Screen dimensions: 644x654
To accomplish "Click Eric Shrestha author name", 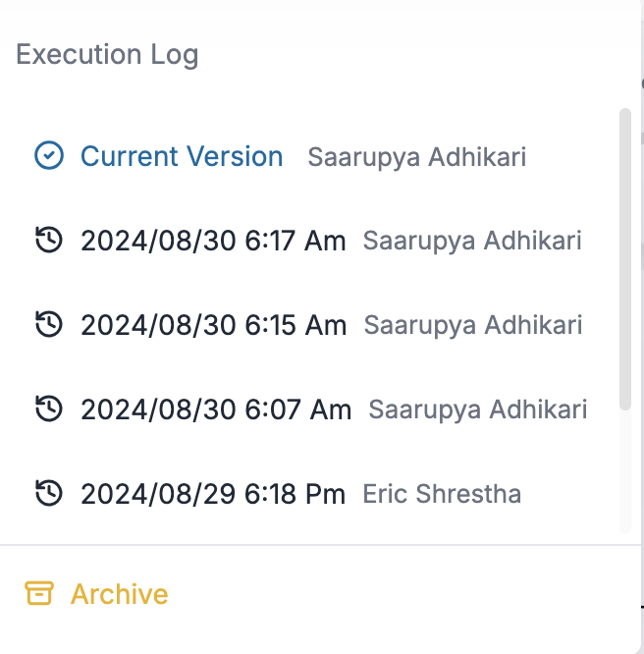I will click(442, 494).
